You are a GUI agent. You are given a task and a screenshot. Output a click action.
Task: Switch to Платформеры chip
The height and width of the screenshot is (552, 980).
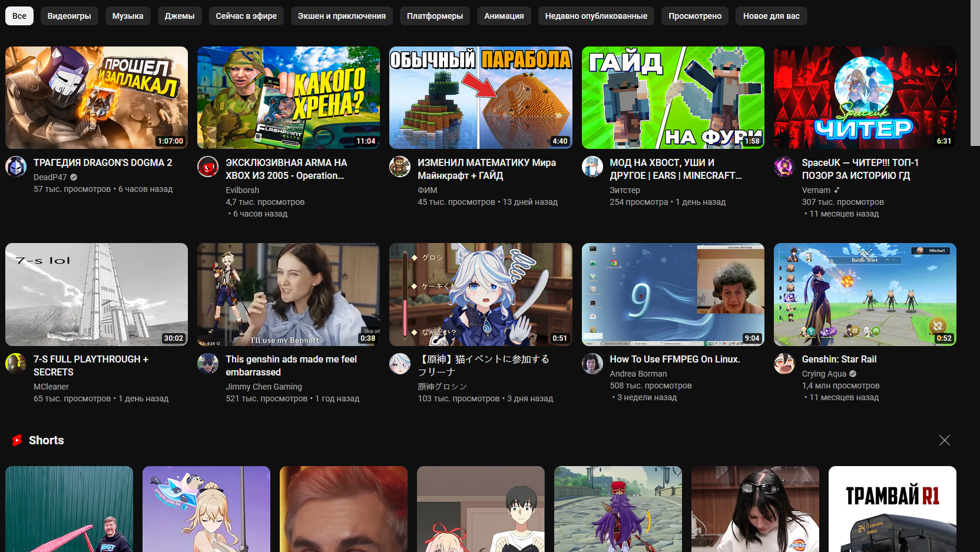coord(435,16)
